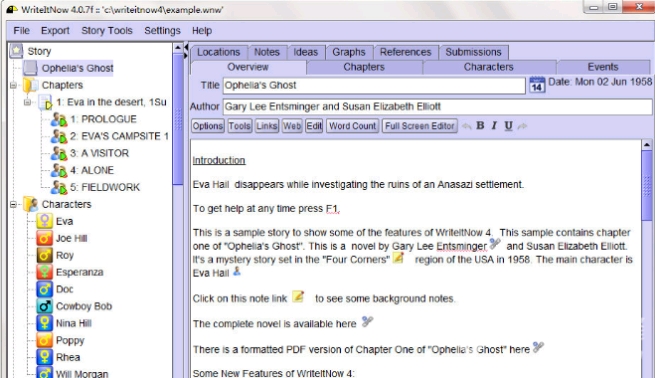The image size is (655, 378).
Task: Click the link icon after the PDF version sentence
Action: (x=538, y=347)
